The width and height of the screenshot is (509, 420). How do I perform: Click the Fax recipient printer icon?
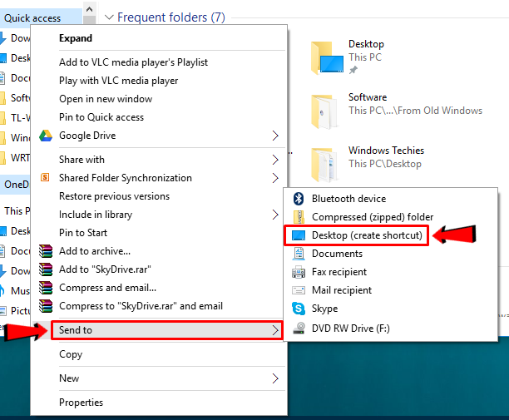299,272
